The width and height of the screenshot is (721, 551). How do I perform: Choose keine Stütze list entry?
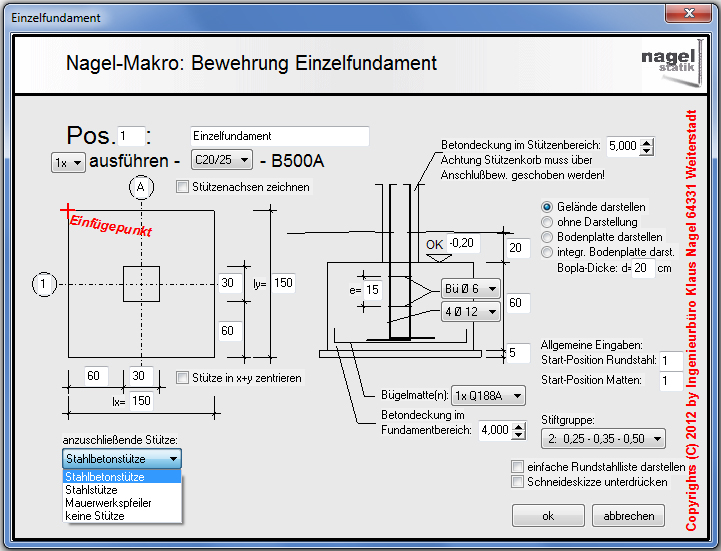click(x=95, y=516)
